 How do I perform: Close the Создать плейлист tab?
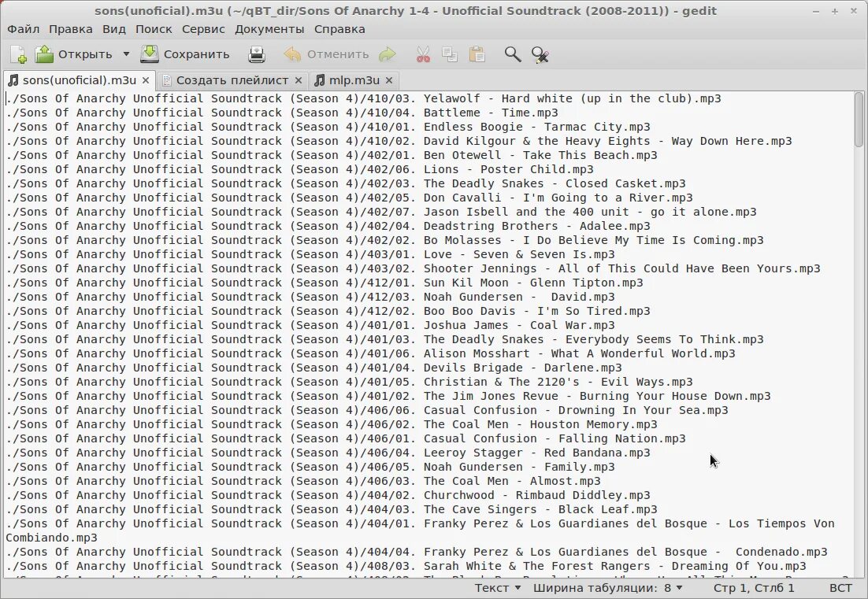tap(299, 80)
